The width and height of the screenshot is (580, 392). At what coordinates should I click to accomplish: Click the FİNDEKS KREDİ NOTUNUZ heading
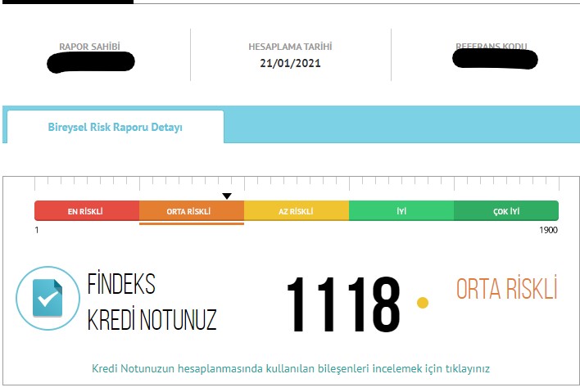click(152, 303)
